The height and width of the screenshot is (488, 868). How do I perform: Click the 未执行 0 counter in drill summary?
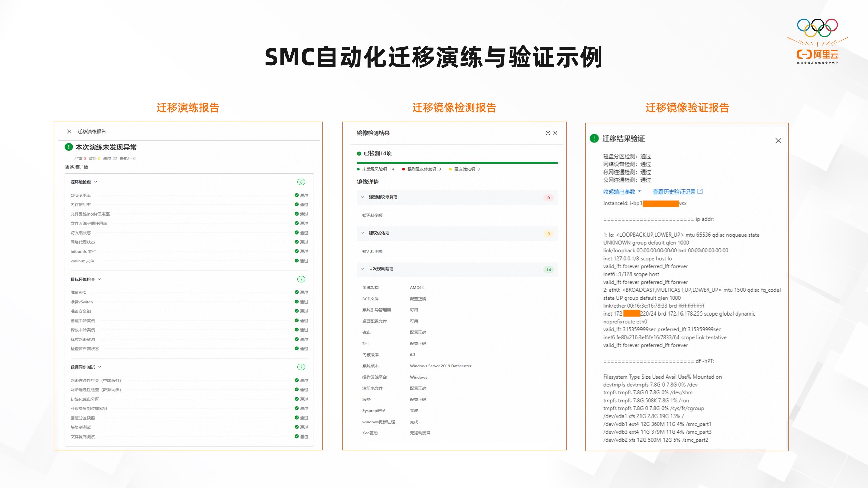(x=127, y=159)
